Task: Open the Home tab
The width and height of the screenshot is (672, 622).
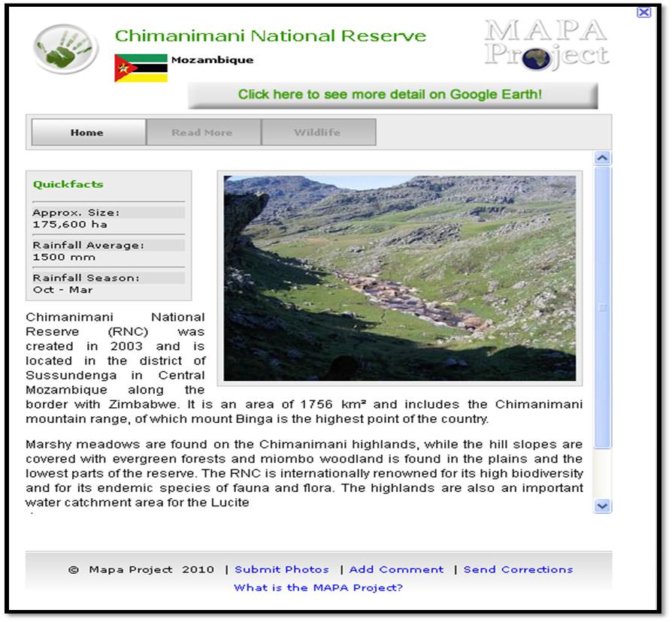Action: click(89, 132)
